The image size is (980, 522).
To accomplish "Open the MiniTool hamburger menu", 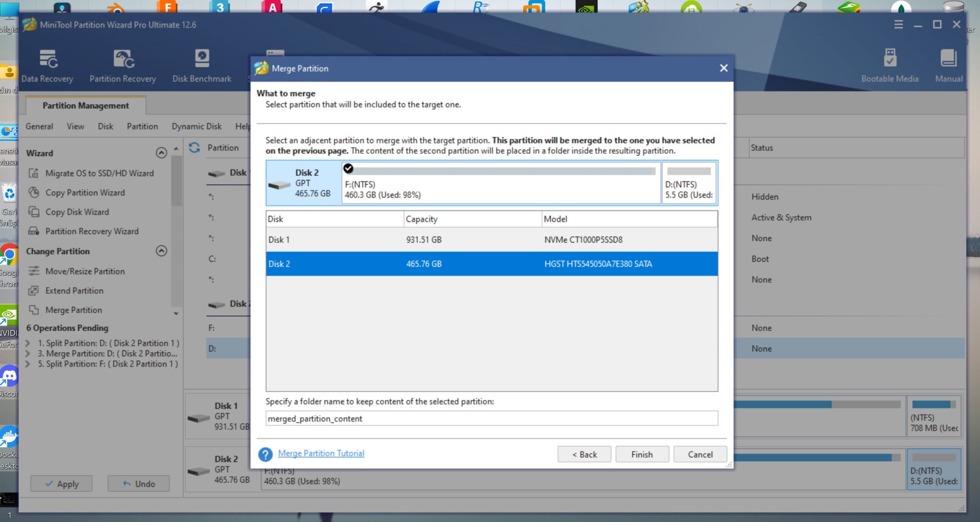I will tap(899, 24).
